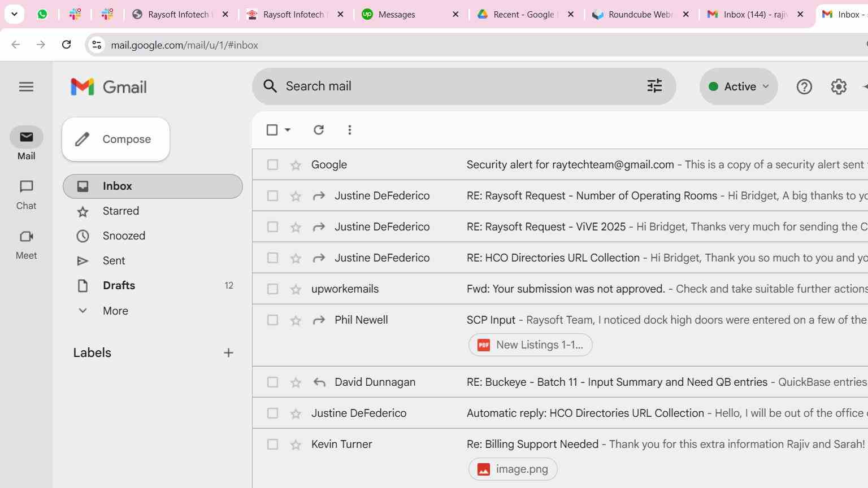
Task: Tick checkbox for upworkemails message
Action: pyautogui.click(x=272, y=289)
